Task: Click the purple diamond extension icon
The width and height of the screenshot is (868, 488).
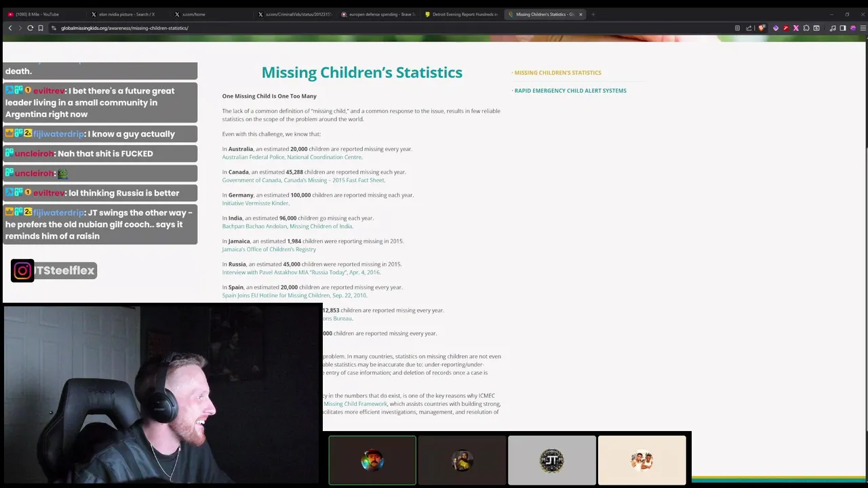Action: coord(776,28)
